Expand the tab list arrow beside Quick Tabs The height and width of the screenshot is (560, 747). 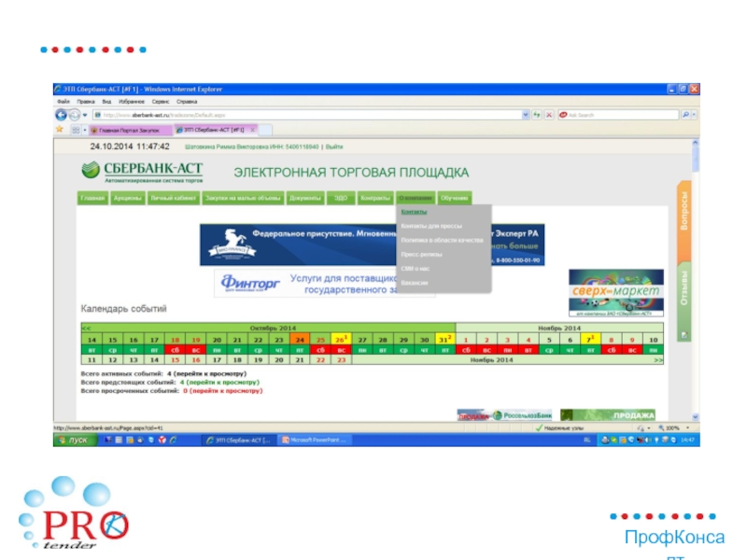click(x=85, y=130)
